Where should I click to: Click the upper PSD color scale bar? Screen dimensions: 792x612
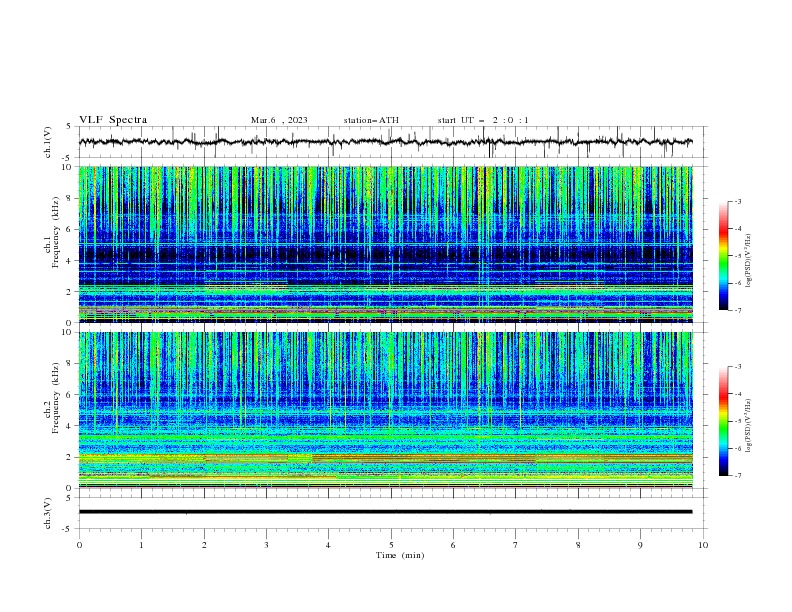click(x=724, y=256)
